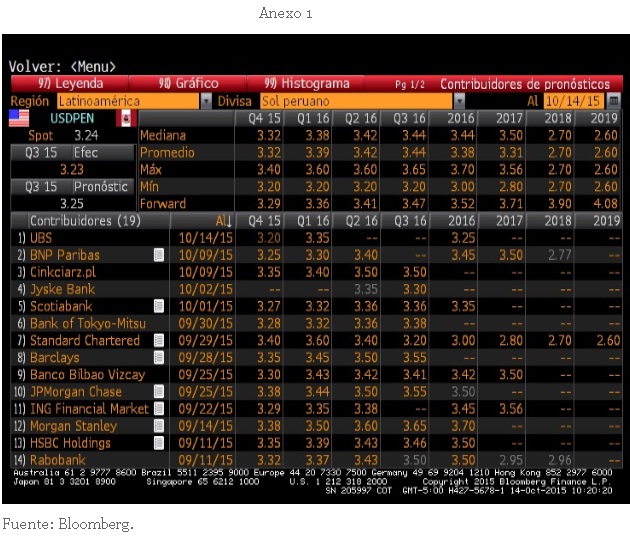
Task: Open the Morgan Stanley document icon
Action: 158,425
